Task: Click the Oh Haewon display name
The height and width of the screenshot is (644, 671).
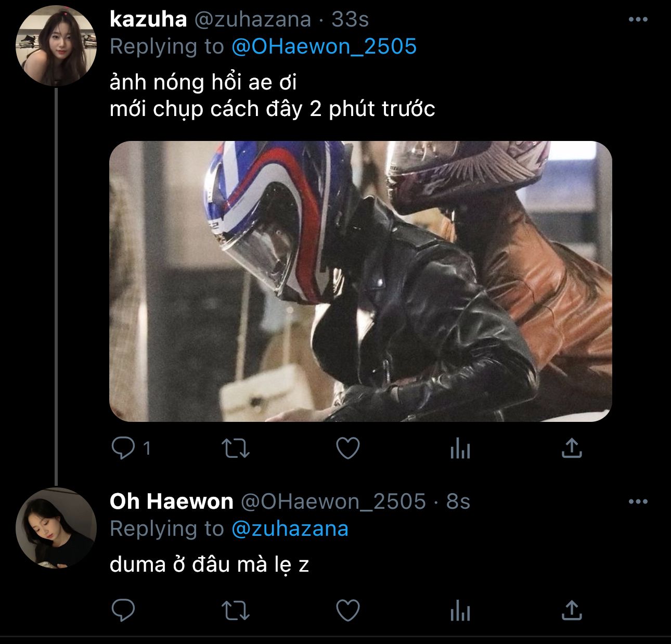Action: click(171, 501)
